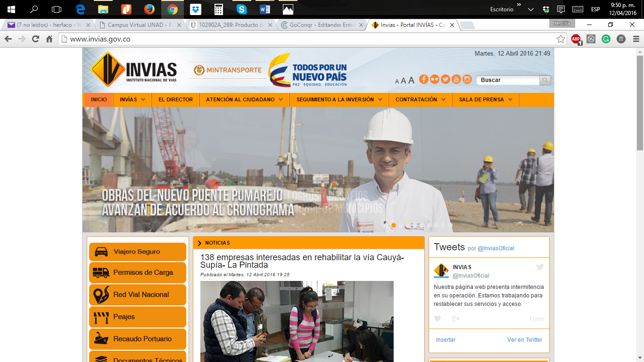Image resolution: width=644 pixels, height=362 pixels.
Task: Click the browser address bar showing www.invias.gov.co
Action: [312, 39]
